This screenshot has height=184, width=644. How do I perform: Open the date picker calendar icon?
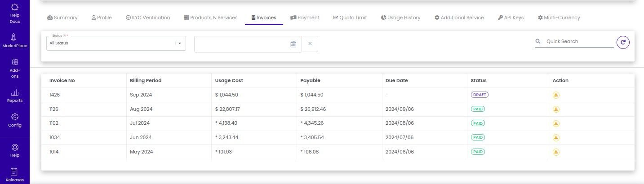[293, 44]
